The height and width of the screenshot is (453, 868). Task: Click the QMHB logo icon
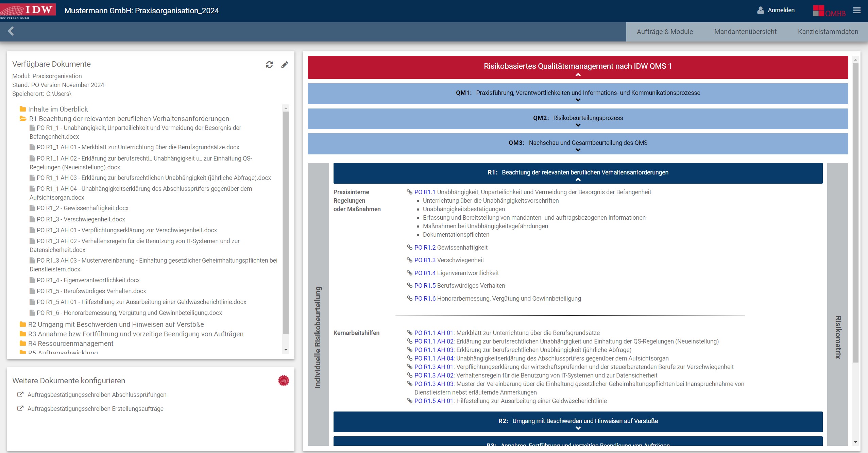click(829, 11)
